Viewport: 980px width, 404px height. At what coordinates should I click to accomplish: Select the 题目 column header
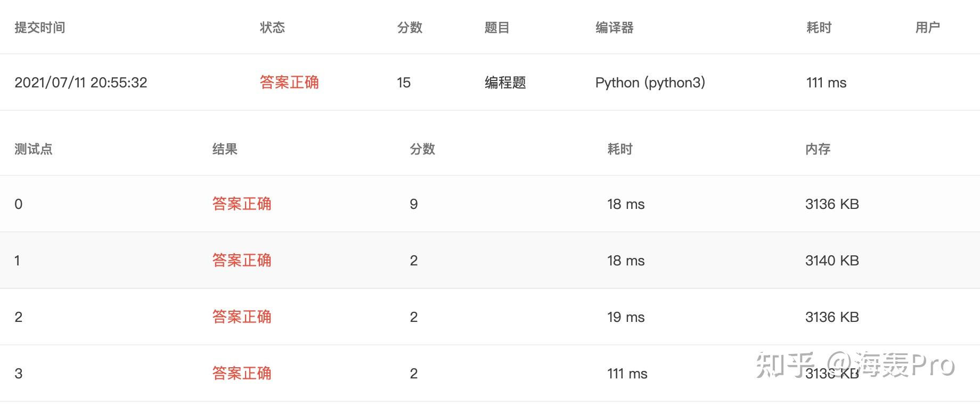[496, 28]
